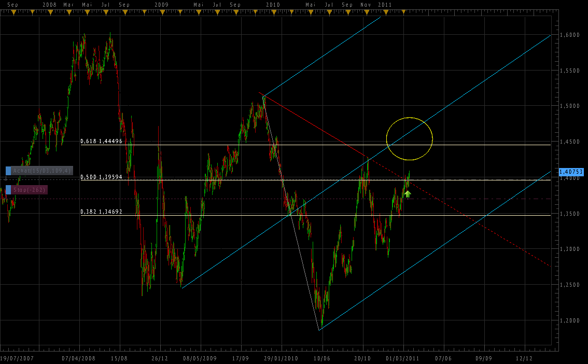This screenshot has width=588, height=364.
Task: Click the 0,618 1,44496 Fibonacci level label
Action: click(101, 141)
